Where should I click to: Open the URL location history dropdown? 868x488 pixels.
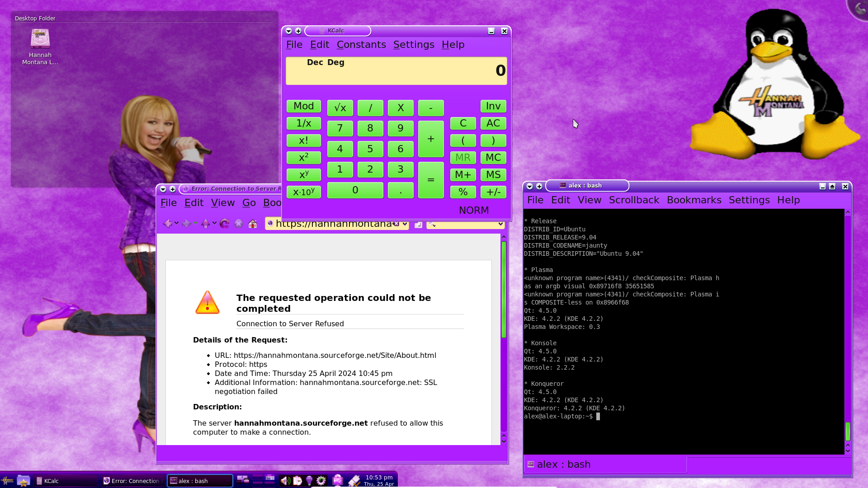(405, 224)
